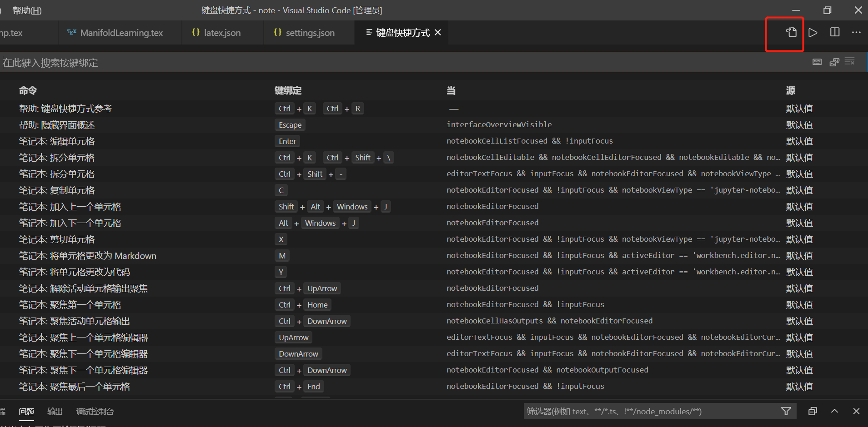Image resolution: width=868 pixels, height=427 pixels.
Task: Select row 笔记本: 编辑单元格
Action: pos(434,141)
